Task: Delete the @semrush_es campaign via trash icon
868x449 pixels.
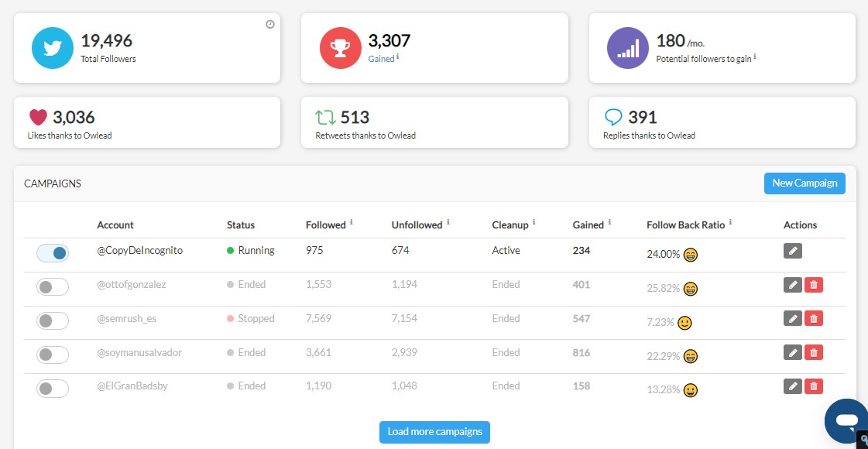Action: [x=814, y=317]
